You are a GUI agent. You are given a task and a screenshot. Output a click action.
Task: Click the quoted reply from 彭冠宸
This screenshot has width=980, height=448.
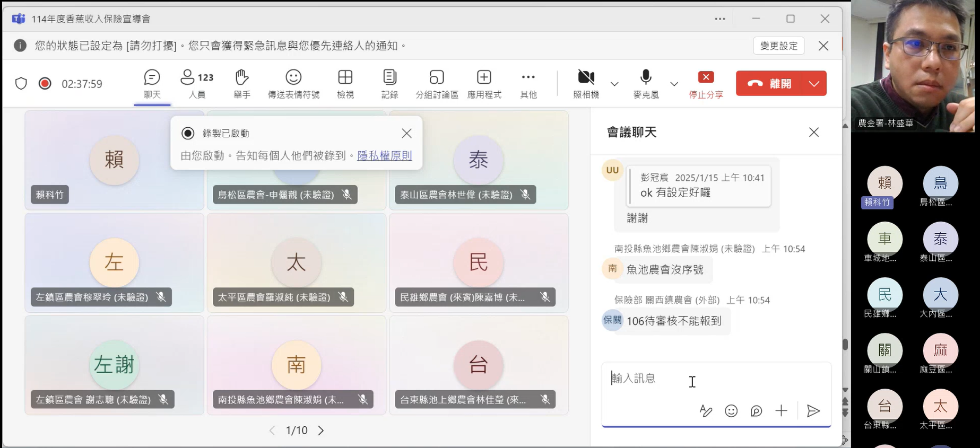(x=699, y=186)
